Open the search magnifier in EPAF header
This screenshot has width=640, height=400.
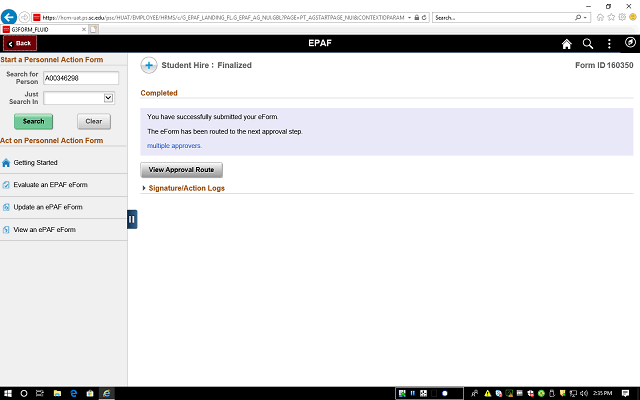click(x=588, y=44)
